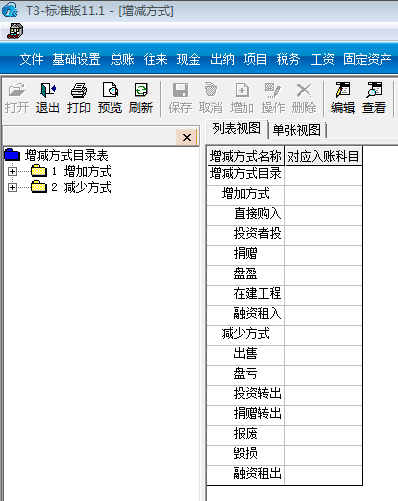Open the 工资 menu
This screenshot has height=501, width=398.
[322, 59]
